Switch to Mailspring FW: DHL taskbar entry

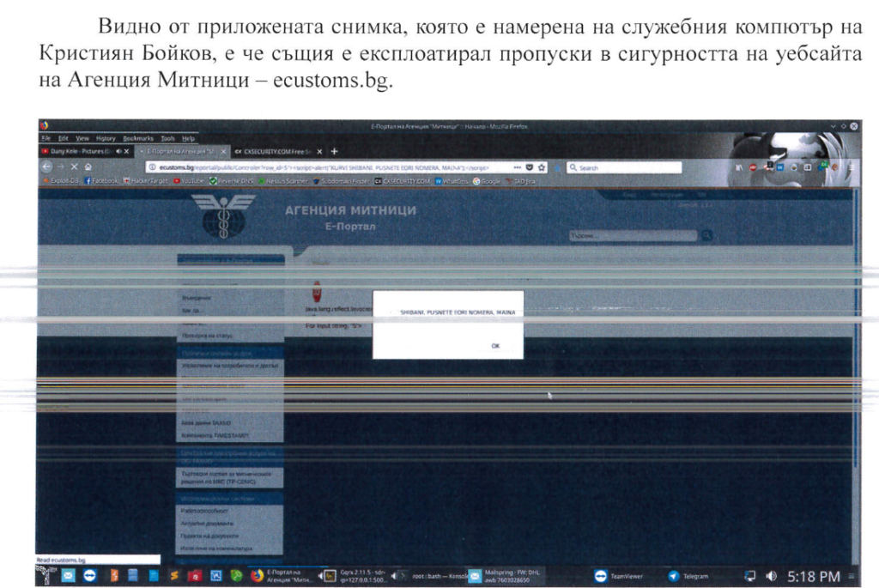click(x=505, y=576)
